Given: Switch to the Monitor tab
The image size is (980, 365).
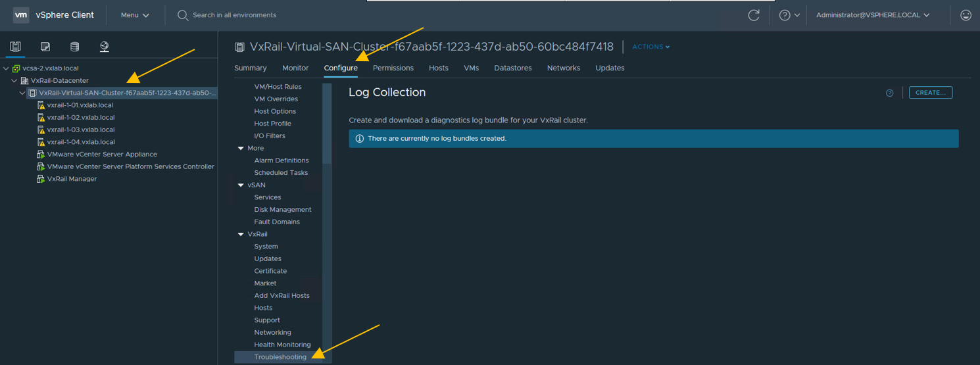Looking at the screenshot, I should click(x=295, y=68).
